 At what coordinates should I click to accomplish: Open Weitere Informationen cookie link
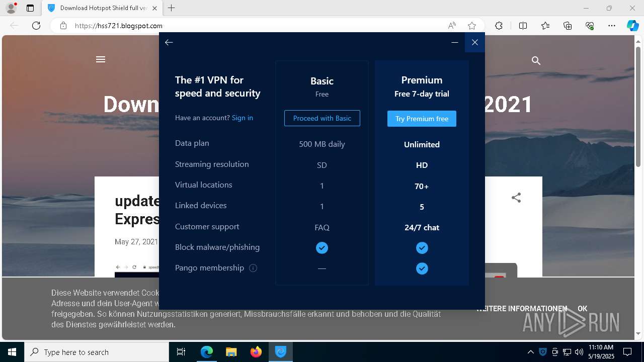tap(522, 309)
